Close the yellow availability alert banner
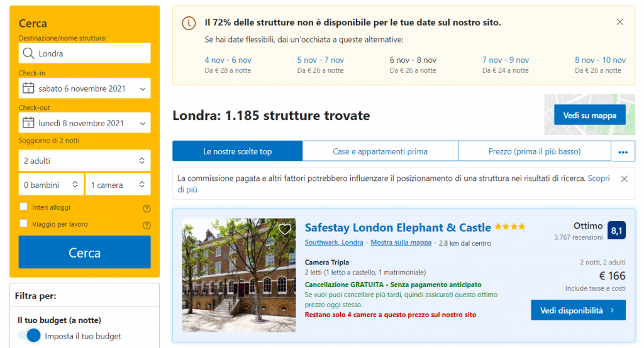Viewport: 644px width, 348px height. (x=619, y=22)
